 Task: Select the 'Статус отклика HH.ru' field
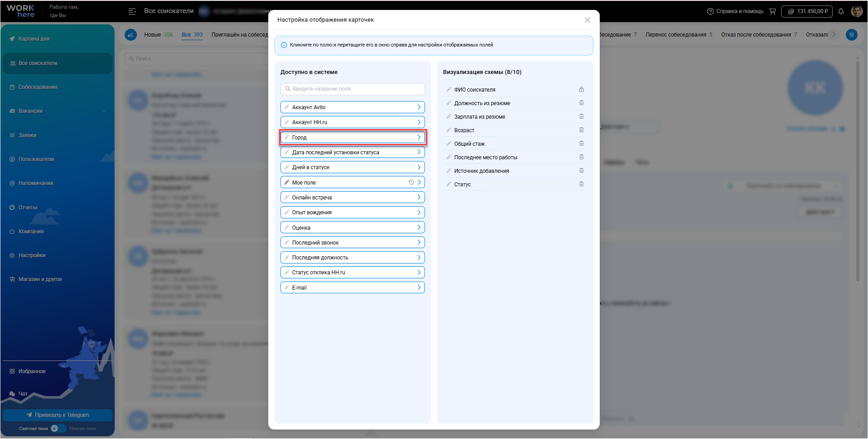click(353, 273)
